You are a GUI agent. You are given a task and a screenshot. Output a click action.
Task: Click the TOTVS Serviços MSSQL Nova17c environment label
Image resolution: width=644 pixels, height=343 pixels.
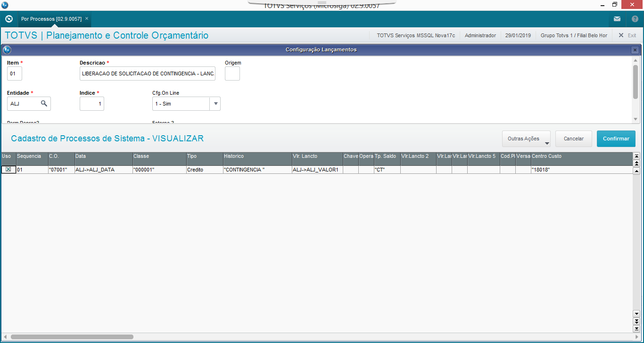(416, 35)
